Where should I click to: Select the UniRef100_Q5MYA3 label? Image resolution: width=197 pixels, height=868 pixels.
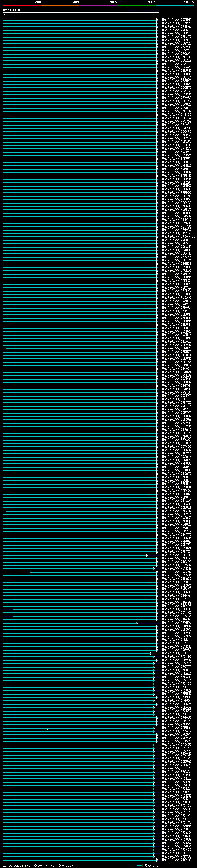[x=177, y=57]
